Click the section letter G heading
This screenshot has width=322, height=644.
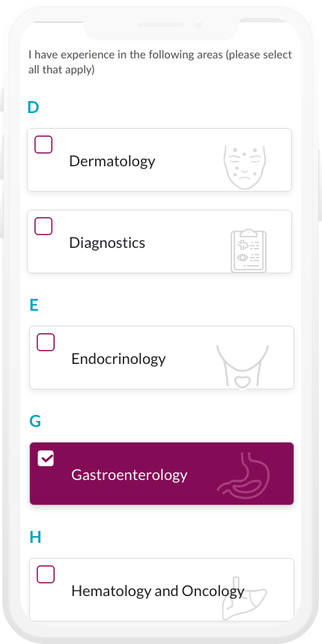[35, 421]
